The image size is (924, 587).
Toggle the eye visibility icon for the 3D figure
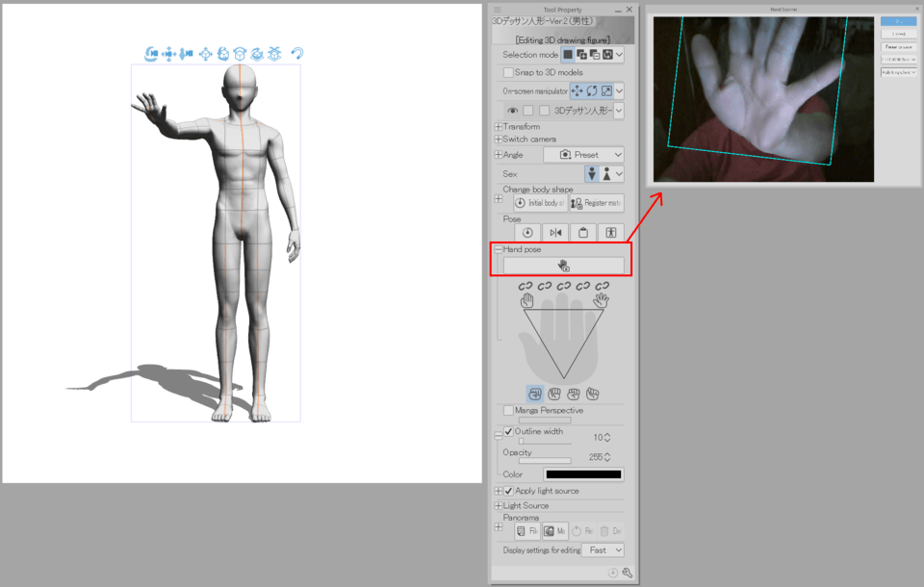coord(513,111)
